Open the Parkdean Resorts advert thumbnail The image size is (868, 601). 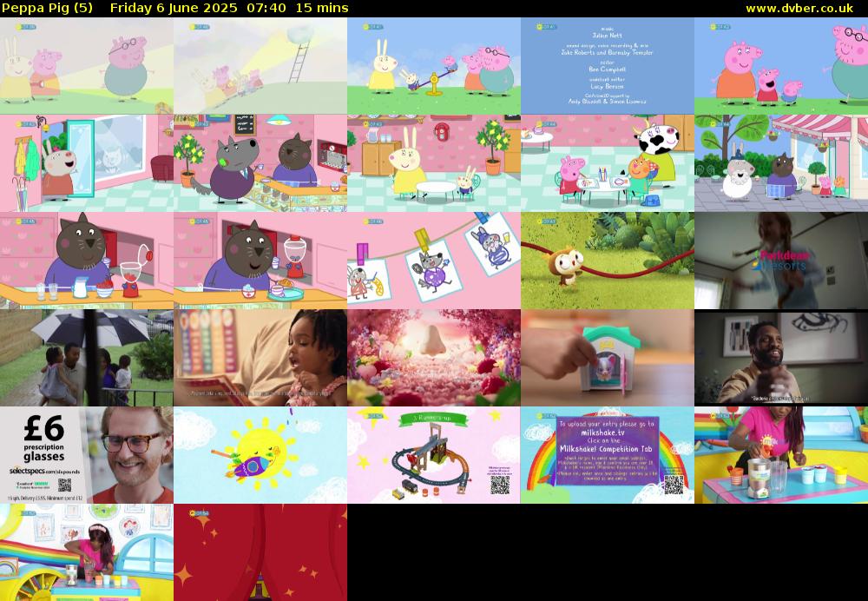coord(781,261)
